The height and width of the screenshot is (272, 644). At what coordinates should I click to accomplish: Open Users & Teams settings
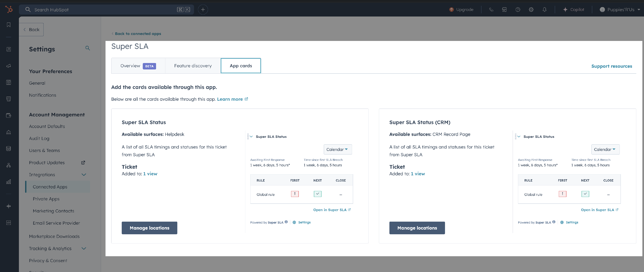pyautogui.click(x=44, y=150)
